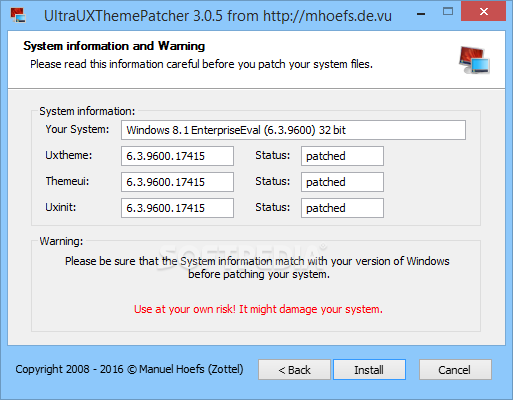Click the title bar application icon

point(18,15)
